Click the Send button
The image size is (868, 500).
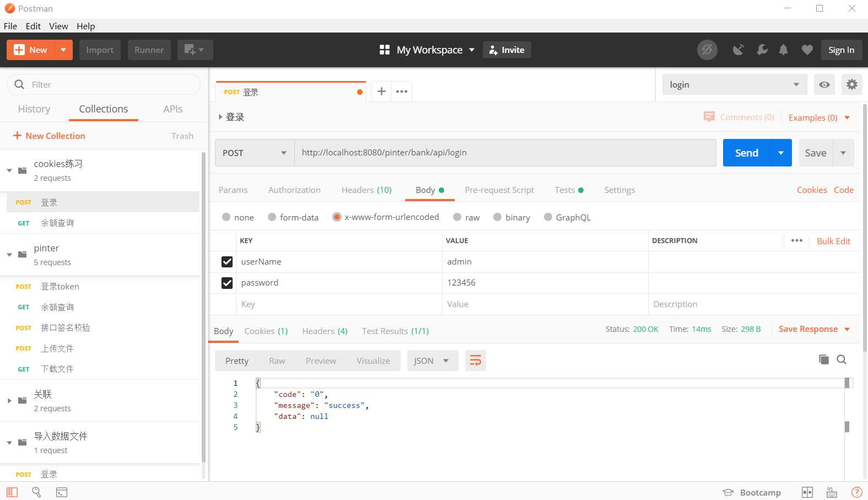747,153
